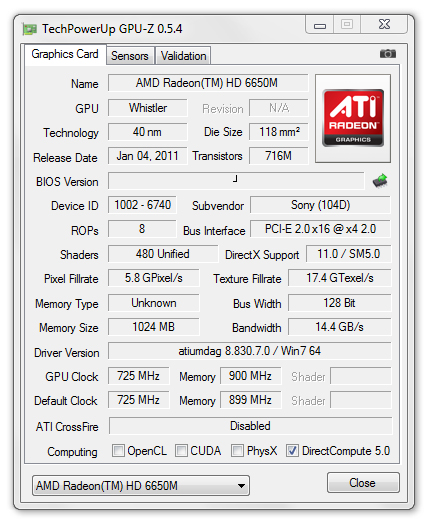Click the Close button

(x=363, y=482)
